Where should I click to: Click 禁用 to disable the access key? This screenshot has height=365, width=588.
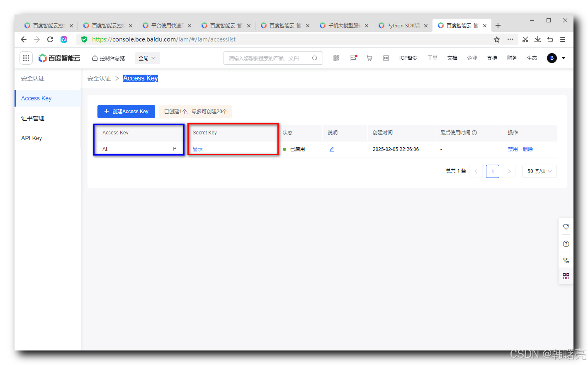tap(513, 149)
